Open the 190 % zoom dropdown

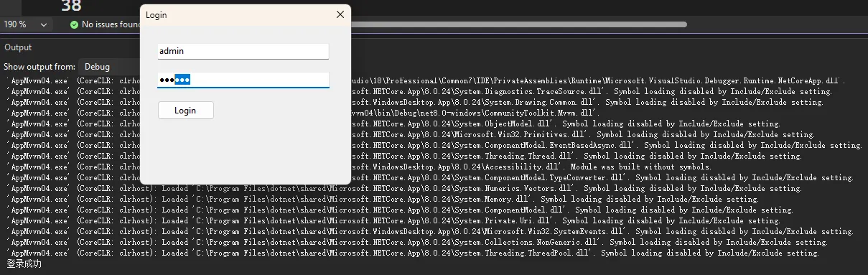click(x=27, y=24)
